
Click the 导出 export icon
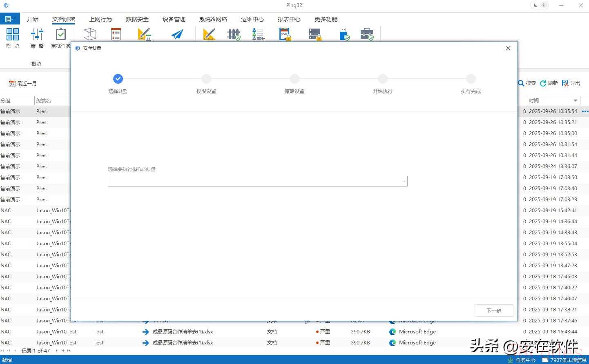(571, 83)
